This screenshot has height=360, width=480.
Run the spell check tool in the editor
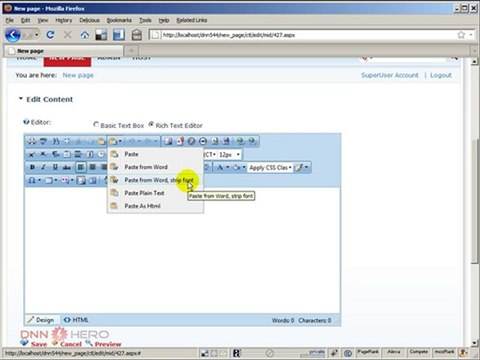point(43,141)
